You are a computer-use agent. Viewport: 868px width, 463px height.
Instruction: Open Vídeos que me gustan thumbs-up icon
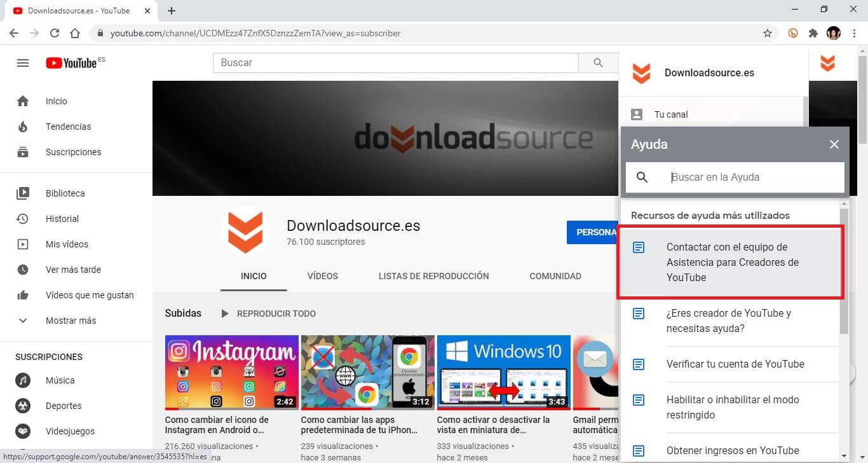pyautogui.click(x=23, y=295)
